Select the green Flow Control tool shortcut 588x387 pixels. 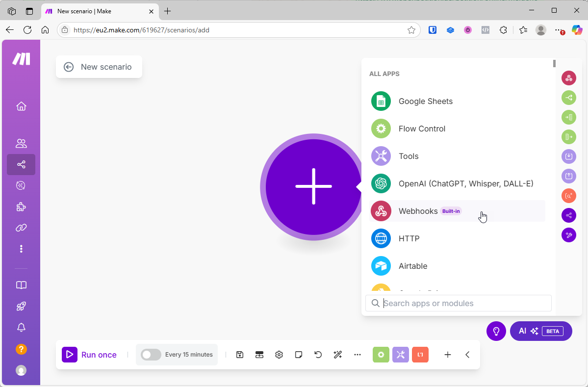pos(381,355)
